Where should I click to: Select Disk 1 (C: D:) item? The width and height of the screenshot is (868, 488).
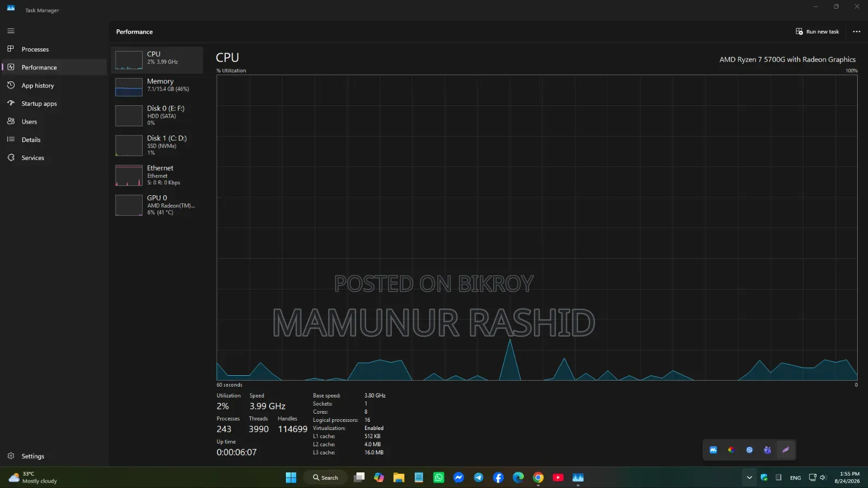click(x=157, y=145)
